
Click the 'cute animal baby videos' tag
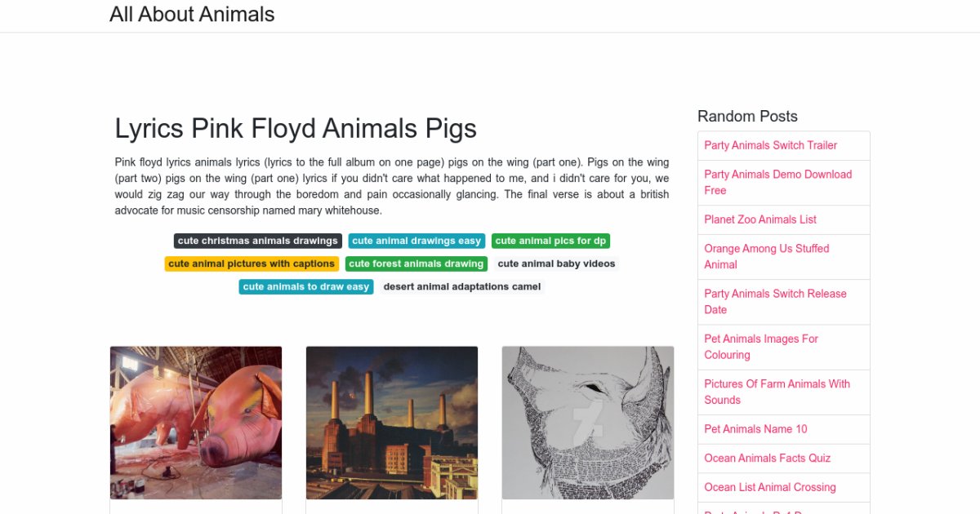coord(556,264)
